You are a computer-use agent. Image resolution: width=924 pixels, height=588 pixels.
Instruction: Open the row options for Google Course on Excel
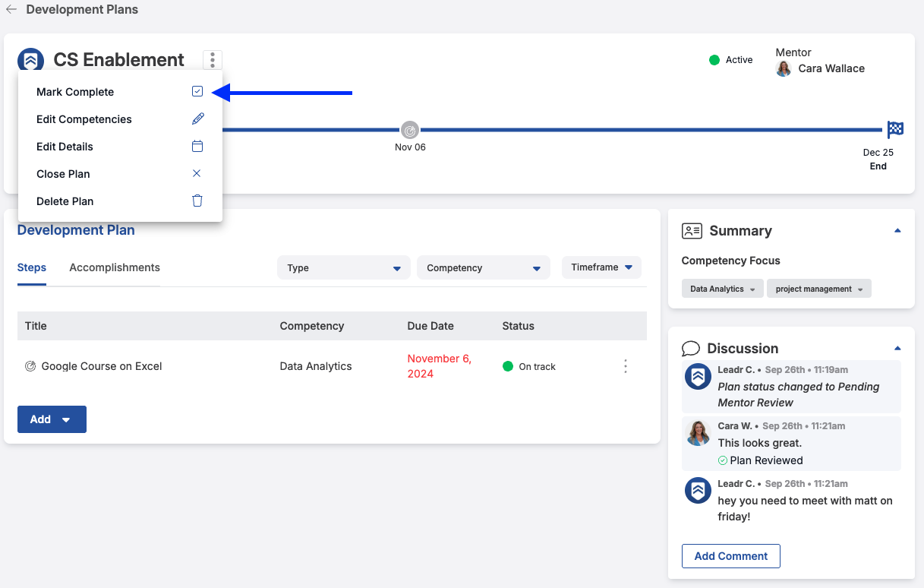pos(626,366)
